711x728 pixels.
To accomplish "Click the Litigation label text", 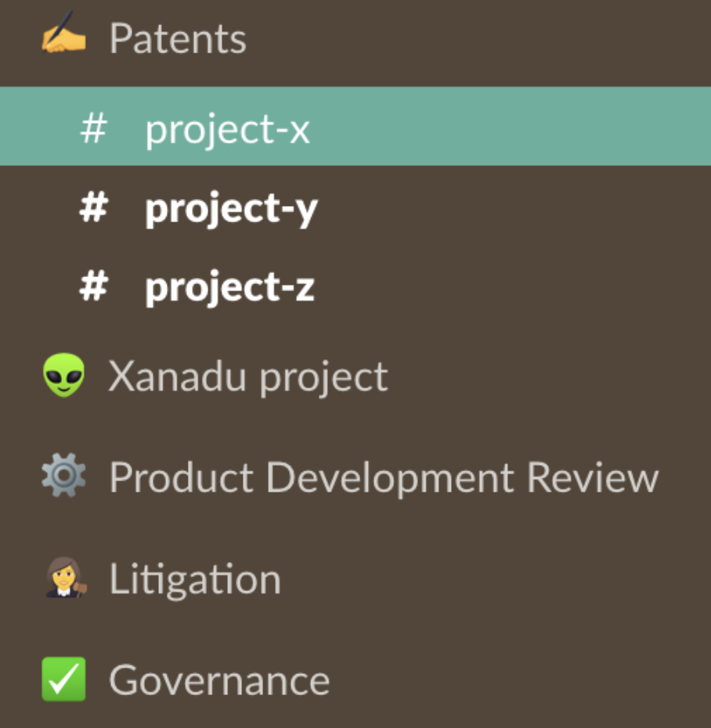I will [x=195, y=579].
